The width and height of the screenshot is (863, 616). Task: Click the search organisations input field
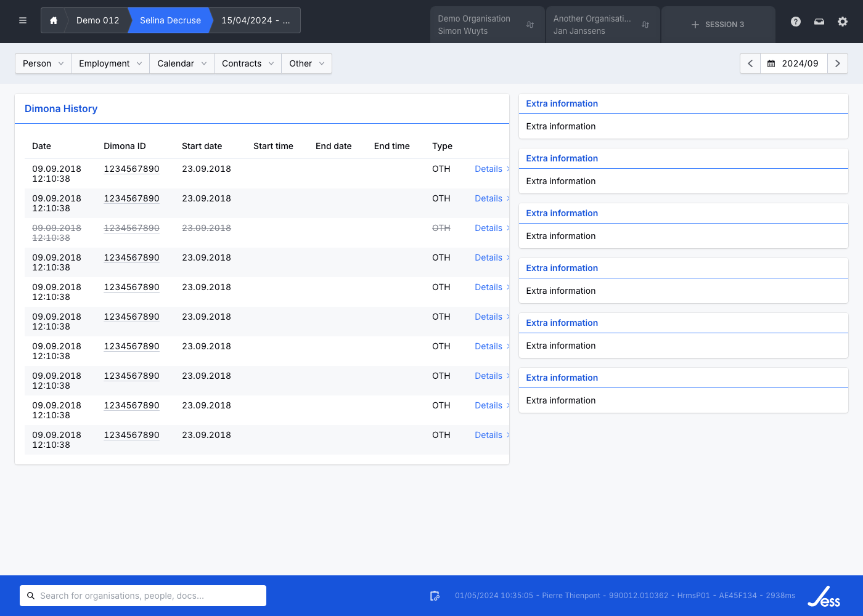click(143, 596)
